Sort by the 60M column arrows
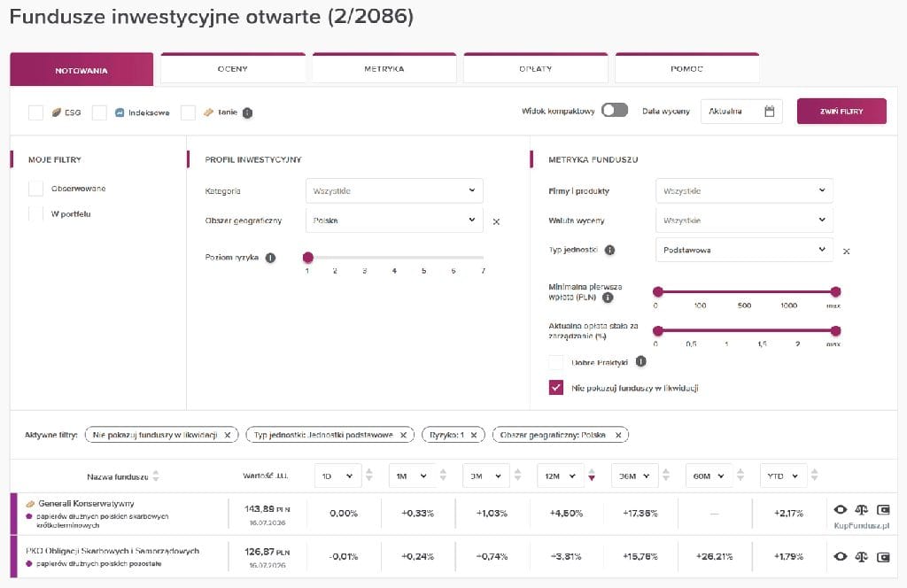The height and width of the screenshot is (588, 907). click(x=740, y=476)
